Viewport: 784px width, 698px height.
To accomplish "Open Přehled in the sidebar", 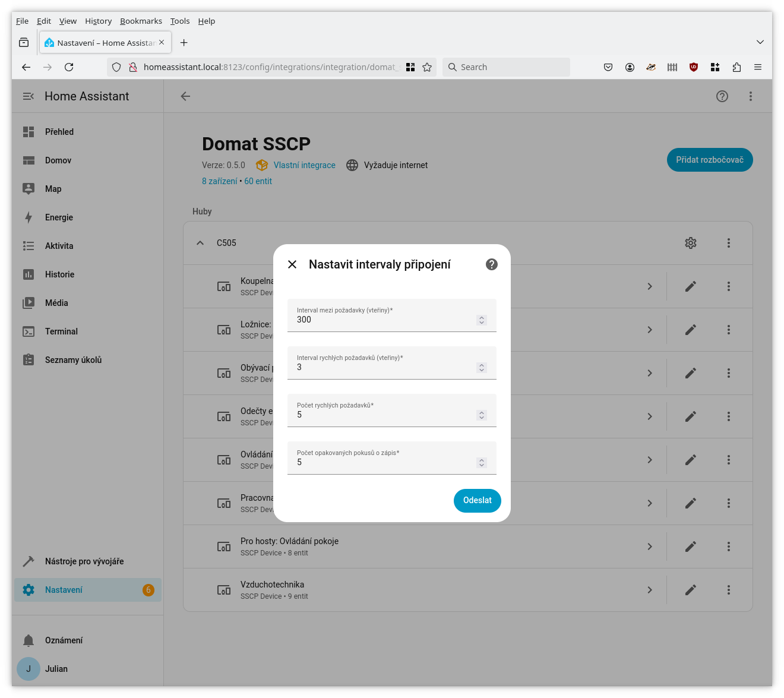I will (88, 132).
